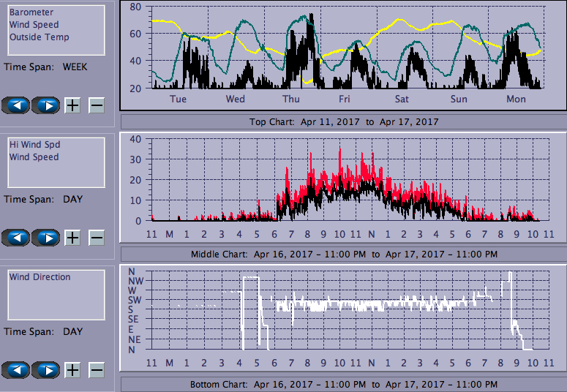This screenshot has height=392, width=567.
Task: Click the Bottom Chart date range label
Action: pos(344,384)
